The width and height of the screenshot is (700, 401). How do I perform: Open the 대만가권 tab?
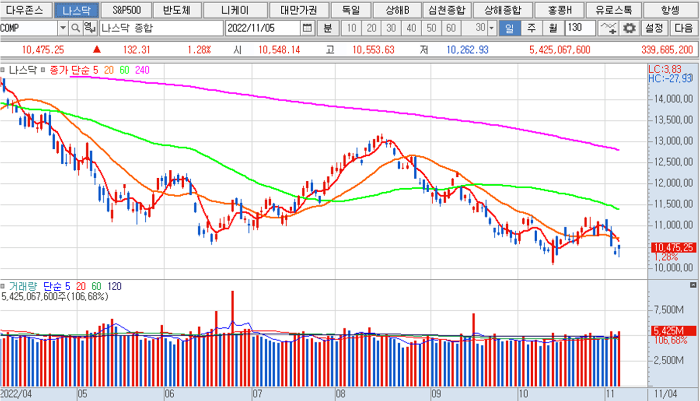[299, 10]
